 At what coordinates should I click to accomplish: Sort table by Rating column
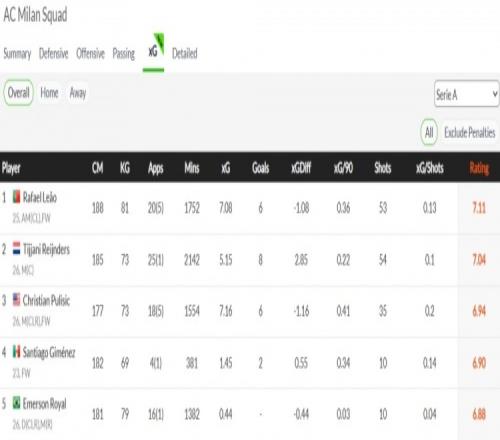point(479,168)
